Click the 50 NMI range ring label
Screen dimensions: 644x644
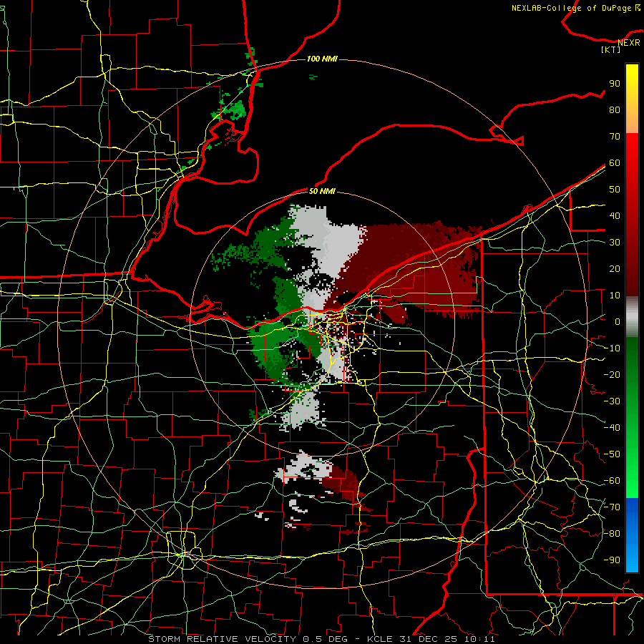(322, 191)
